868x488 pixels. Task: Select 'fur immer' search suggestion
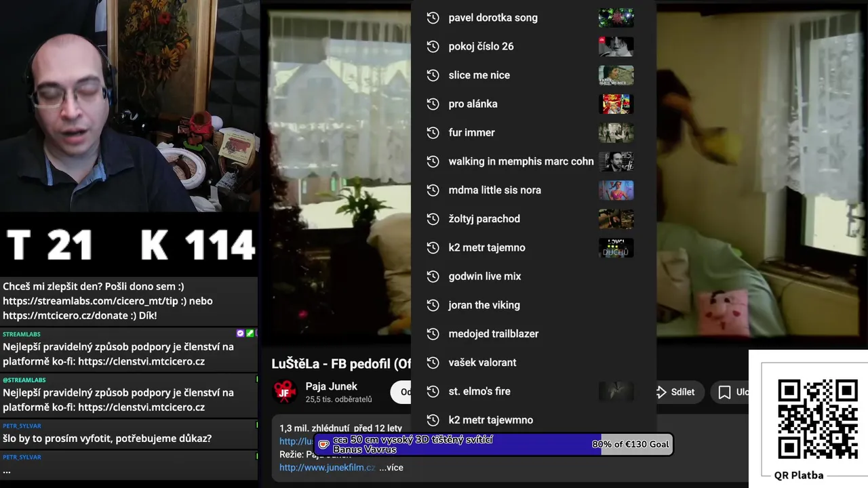click(533, 132)
